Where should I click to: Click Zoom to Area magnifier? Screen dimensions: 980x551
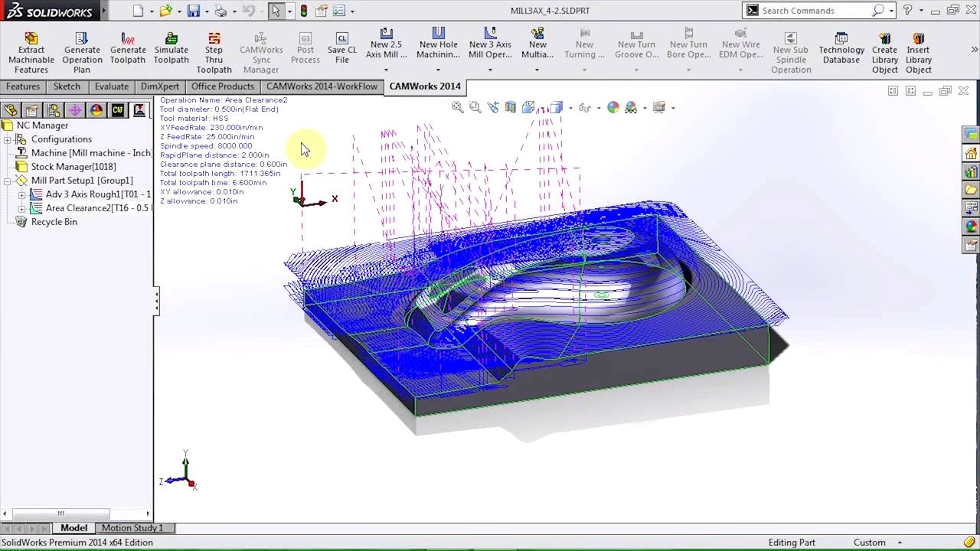click(475, 107)
